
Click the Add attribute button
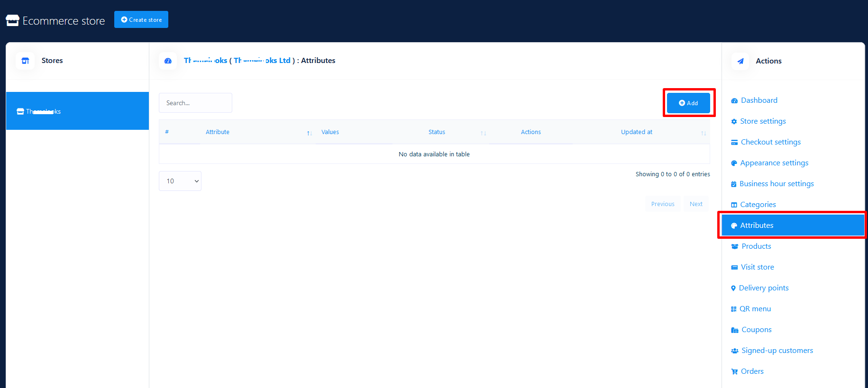click(x=688, y=103)
